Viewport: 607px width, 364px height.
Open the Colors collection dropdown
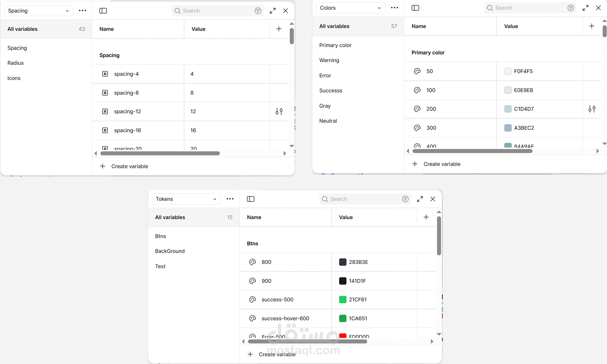(x=350, y=8)
